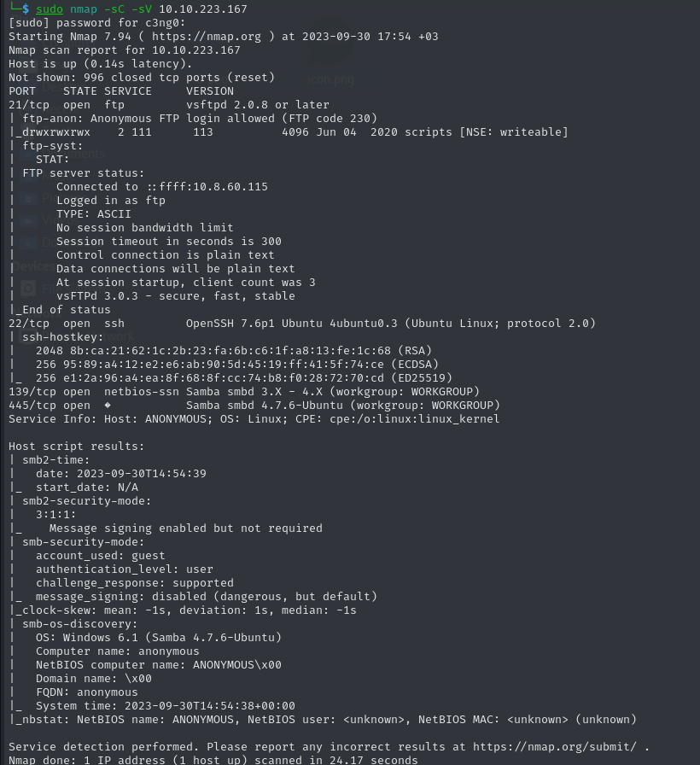Click the "OpenSSH 7.6p1" version text

(230, 324)
